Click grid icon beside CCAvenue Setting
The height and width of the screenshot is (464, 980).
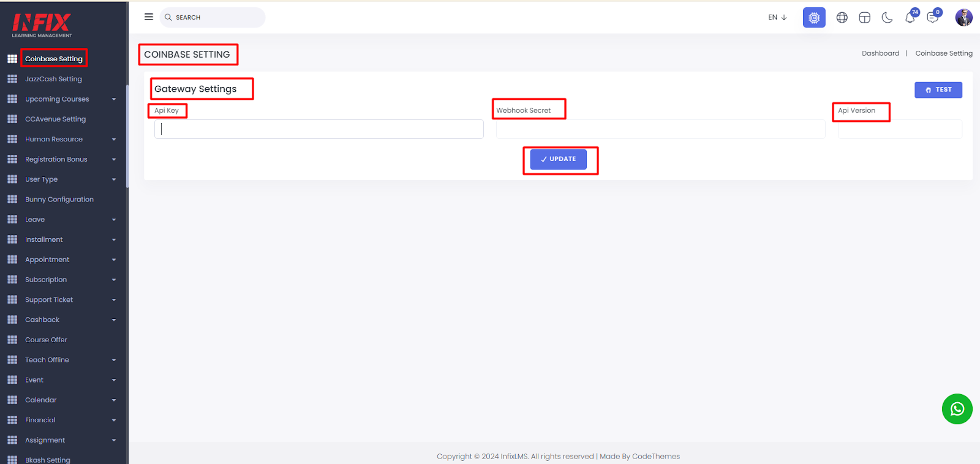(12, 119)
